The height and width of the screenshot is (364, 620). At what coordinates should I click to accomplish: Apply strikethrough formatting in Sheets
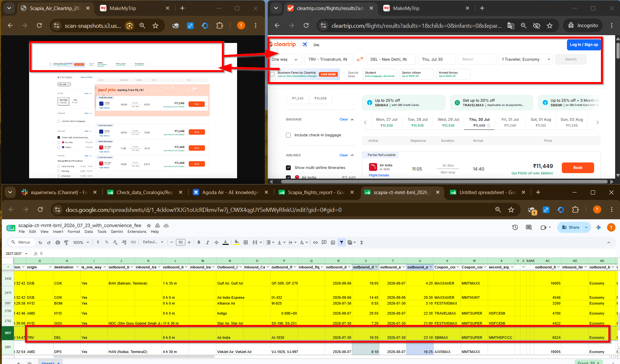pyautogui.click(x=216, y=242)
